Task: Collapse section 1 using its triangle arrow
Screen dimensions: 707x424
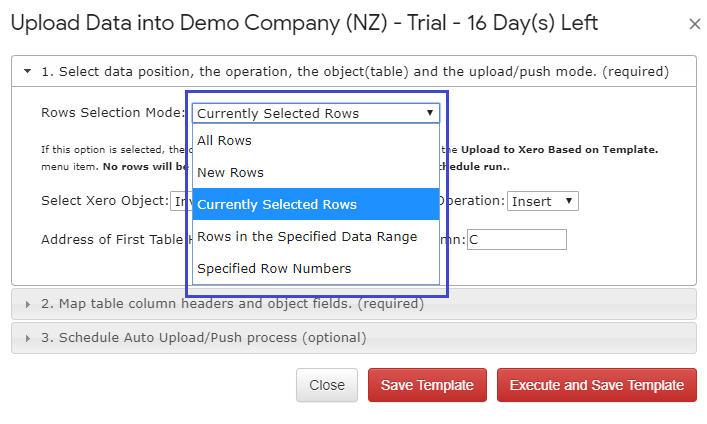Action: (28, 71)
